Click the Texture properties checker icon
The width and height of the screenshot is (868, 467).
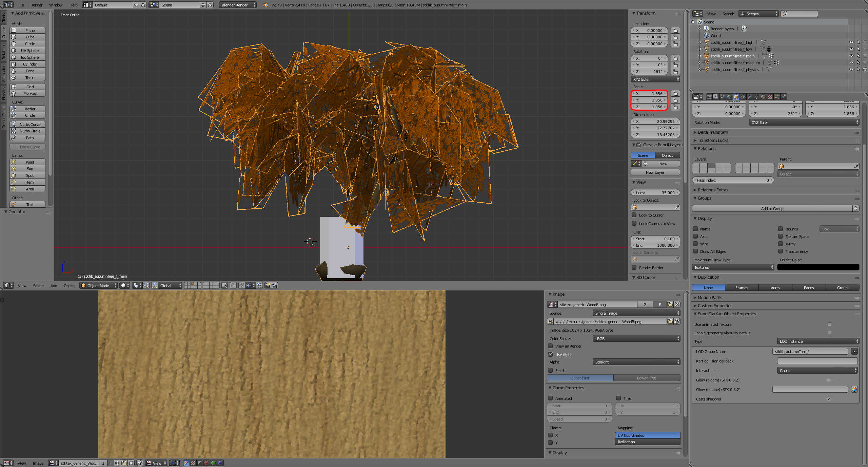pos(770,97)
